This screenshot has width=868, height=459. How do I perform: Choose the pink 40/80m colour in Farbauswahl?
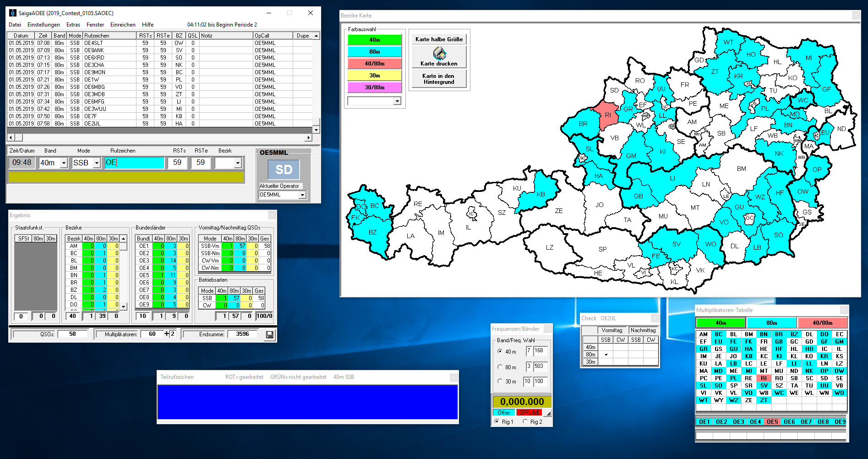tap(374, 64)
